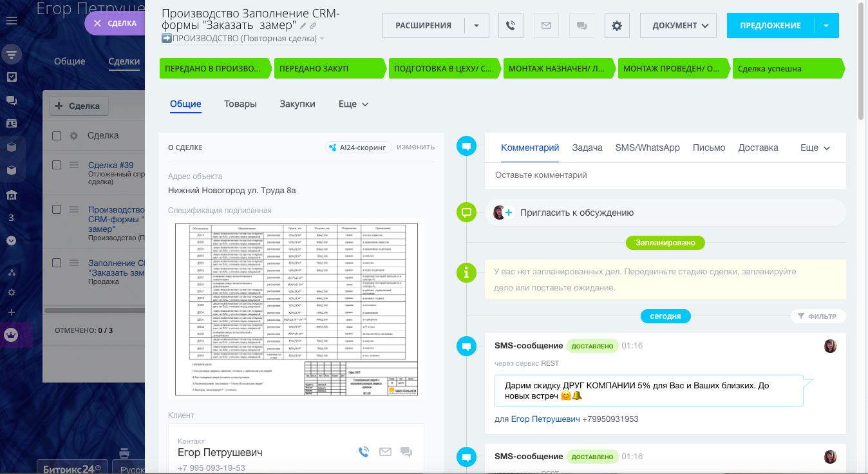Check the box for Производство deal row

tap(57, 209)
